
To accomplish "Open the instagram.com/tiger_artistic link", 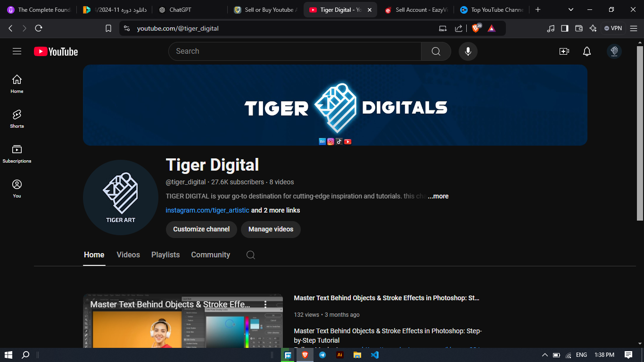I will pyautogui.click(x=207, y=210).
